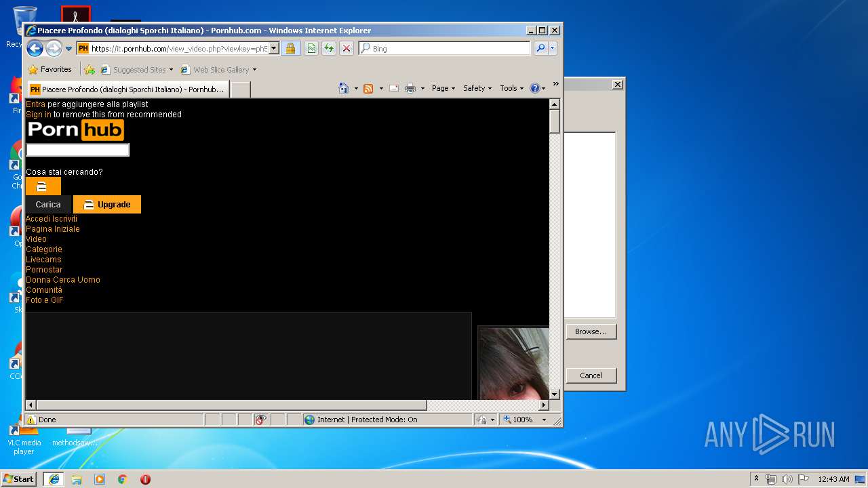Close the background dialog window

pyautogui.click(x=617, y=84)
